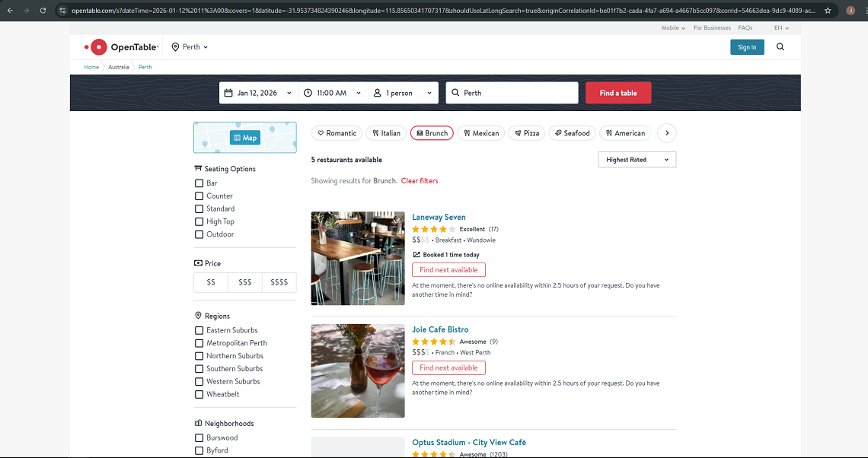Open the 1 person party size dropdown
868x458 pixels.
(403, 93)
